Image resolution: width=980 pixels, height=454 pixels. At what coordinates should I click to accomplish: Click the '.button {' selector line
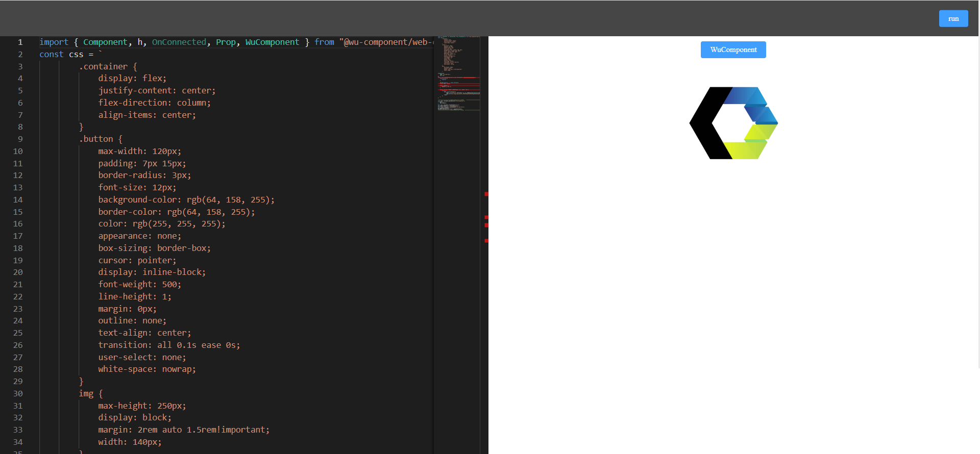tap(101, 139)
